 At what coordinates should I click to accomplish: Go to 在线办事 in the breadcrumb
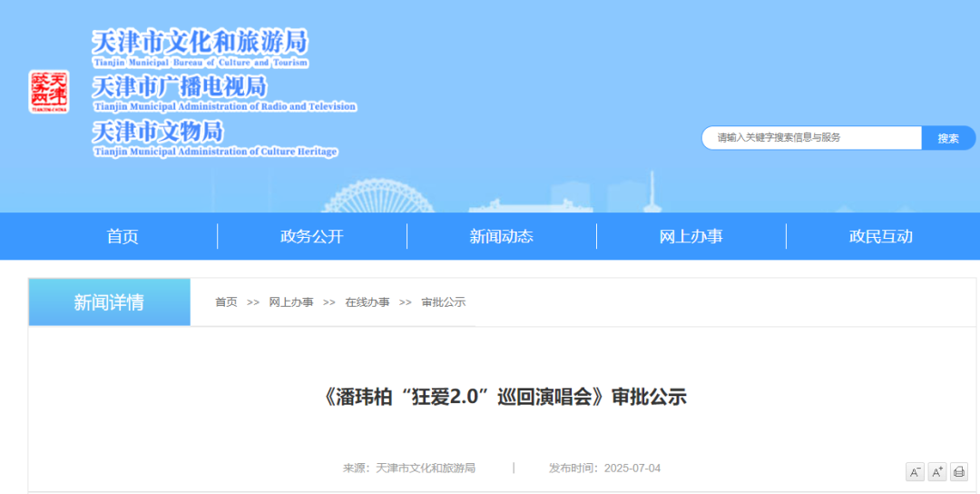(367, 302)
